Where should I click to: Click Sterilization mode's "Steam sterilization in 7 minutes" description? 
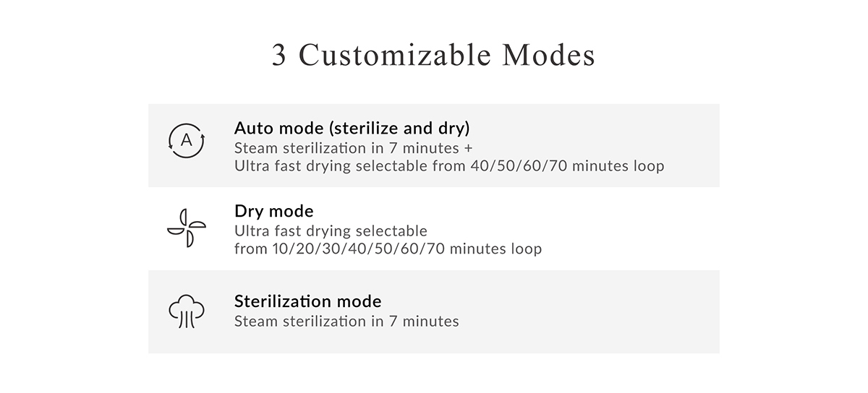coord(346,321)
